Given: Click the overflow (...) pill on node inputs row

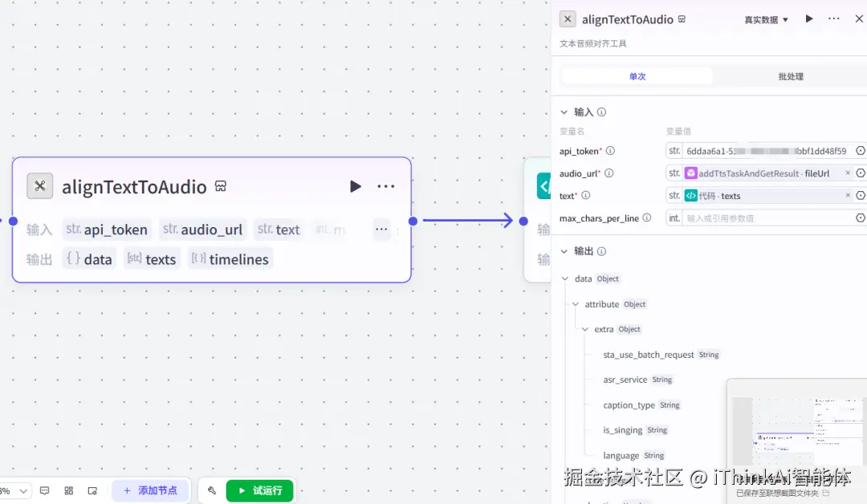Looking at the screenshot, I should 381,229.
